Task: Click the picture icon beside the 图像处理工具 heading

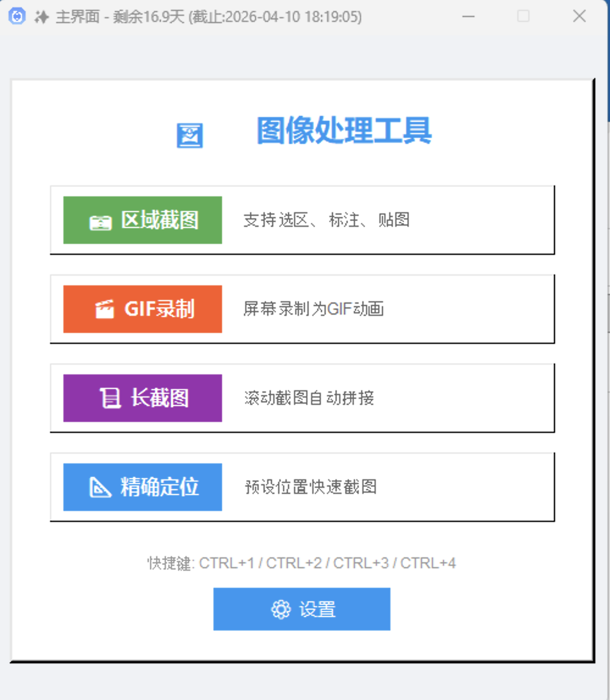Action: point(190,135)
